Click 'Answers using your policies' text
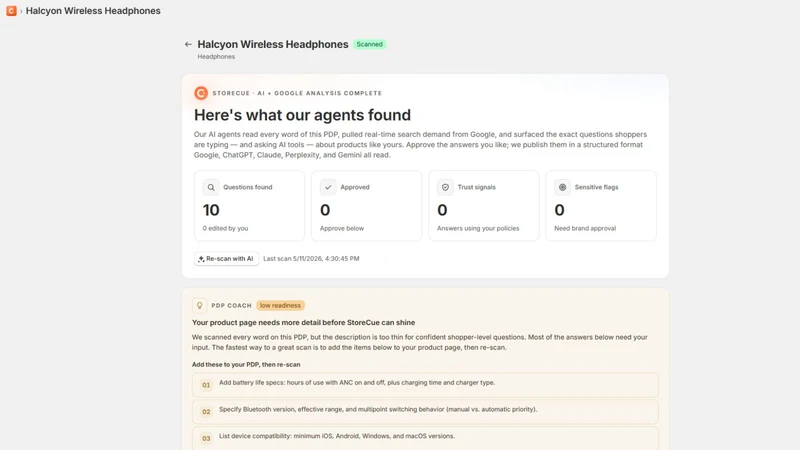Viewport: 800px width, 450px height. click(x=478, y=228)
